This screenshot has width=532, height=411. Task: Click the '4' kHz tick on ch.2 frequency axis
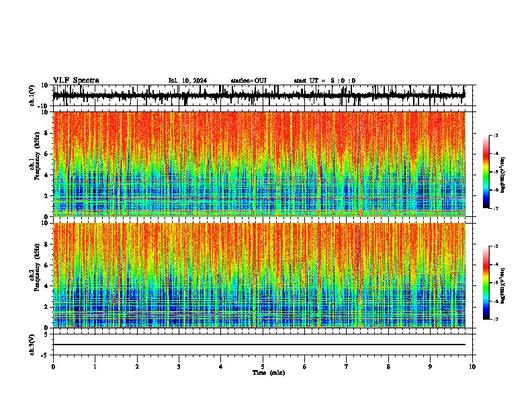[47, 286]
